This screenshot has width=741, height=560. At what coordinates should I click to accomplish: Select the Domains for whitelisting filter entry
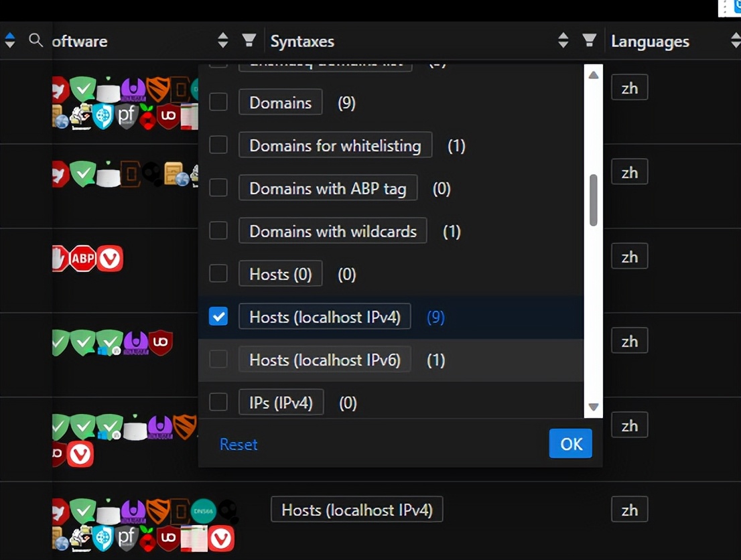[335, 145]
